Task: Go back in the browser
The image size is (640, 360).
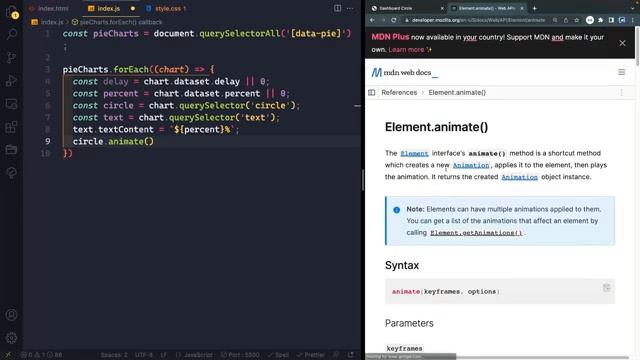Action: (372, 20)
